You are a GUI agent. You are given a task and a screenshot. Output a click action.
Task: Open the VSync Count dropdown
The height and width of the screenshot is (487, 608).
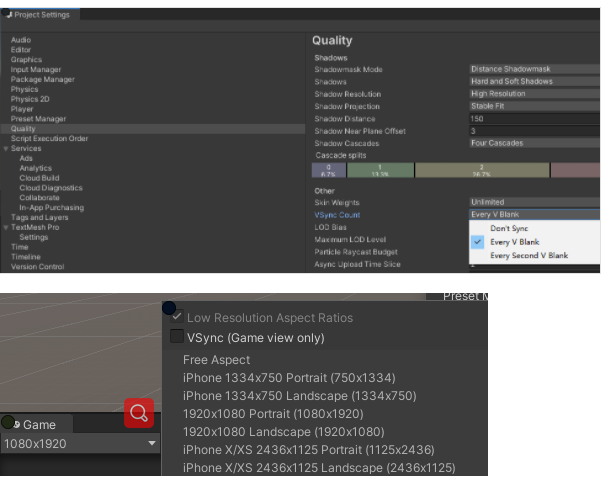[x=534, y=214]
